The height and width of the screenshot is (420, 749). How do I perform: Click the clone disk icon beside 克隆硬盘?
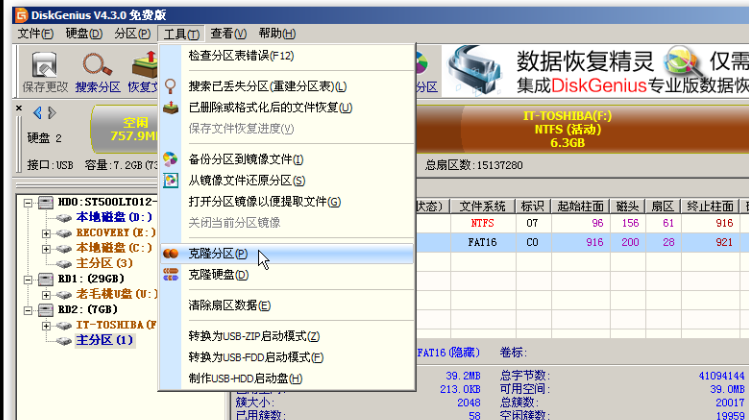coord(171,275)
